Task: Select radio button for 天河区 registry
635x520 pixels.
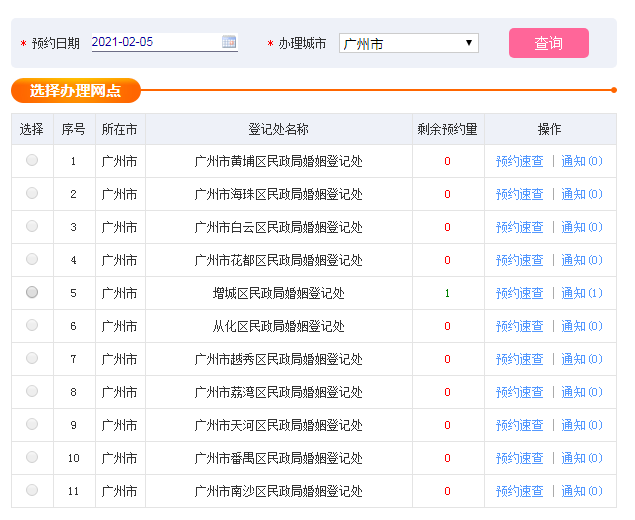Action: pyautogui.click(x=32, y=424)
